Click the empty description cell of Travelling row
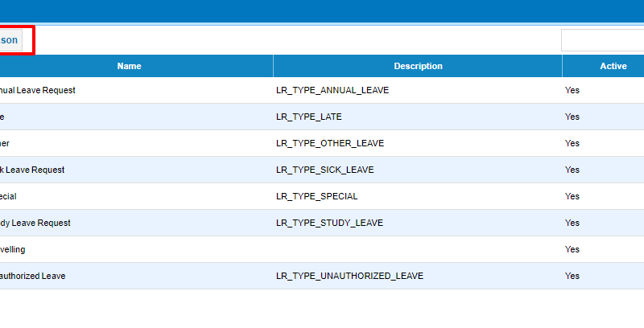Screen dimensions: 644x328 coord(418,249)
